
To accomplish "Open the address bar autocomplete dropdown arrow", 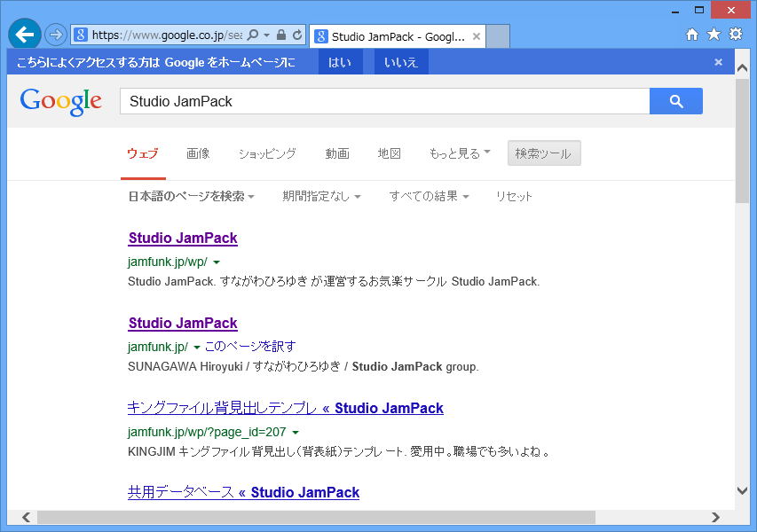I will coord(266,35).
